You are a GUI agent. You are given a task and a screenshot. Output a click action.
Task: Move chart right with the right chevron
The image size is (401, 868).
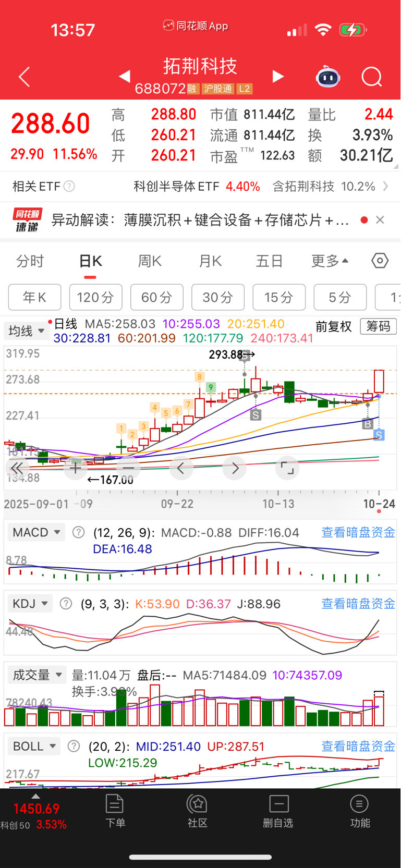tap(235, 468)
